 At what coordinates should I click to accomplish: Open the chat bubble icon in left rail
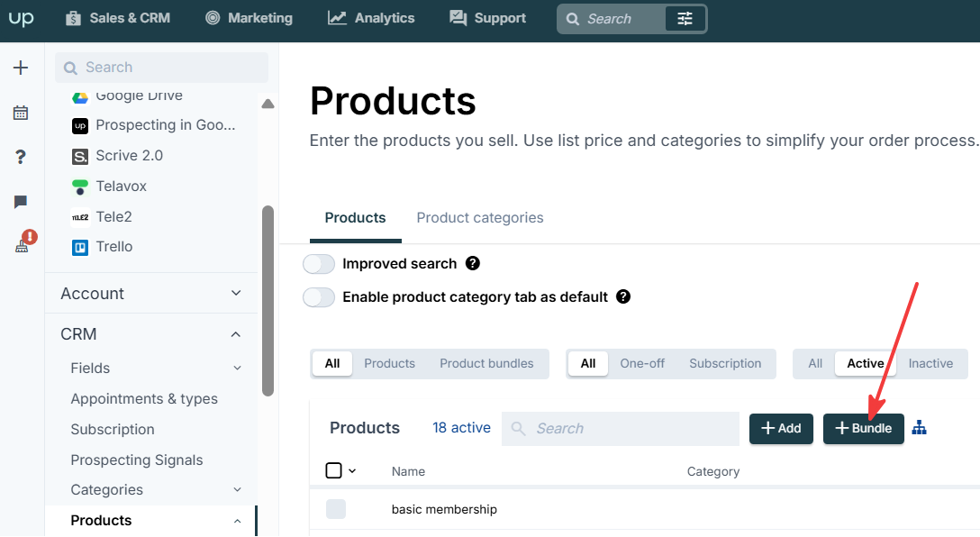(x=21, y=202)
